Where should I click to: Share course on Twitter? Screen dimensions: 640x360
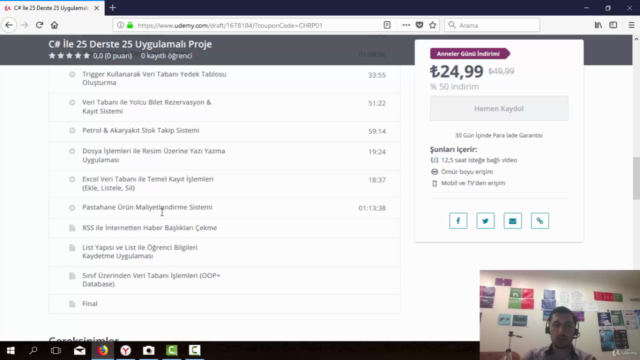(485, 221)
